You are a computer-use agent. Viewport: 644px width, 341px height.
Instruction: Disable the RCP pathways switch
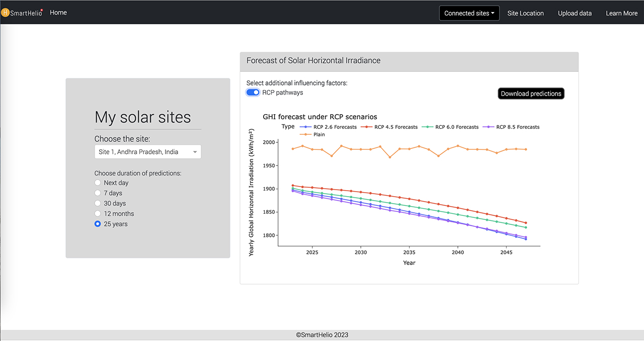(253, 93)
